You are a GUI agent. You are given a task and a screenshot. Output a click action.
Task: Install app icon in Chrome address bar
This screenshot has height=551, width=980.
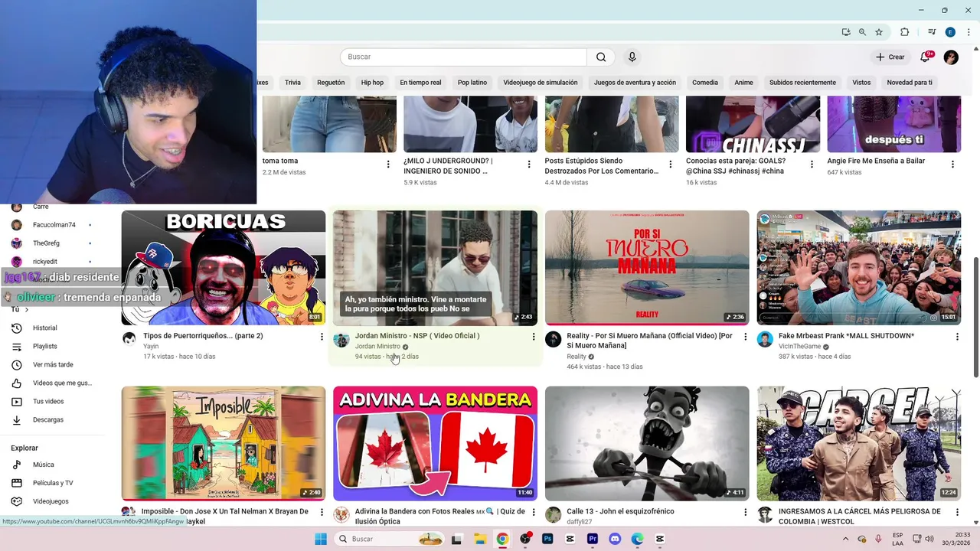(846, 32)
